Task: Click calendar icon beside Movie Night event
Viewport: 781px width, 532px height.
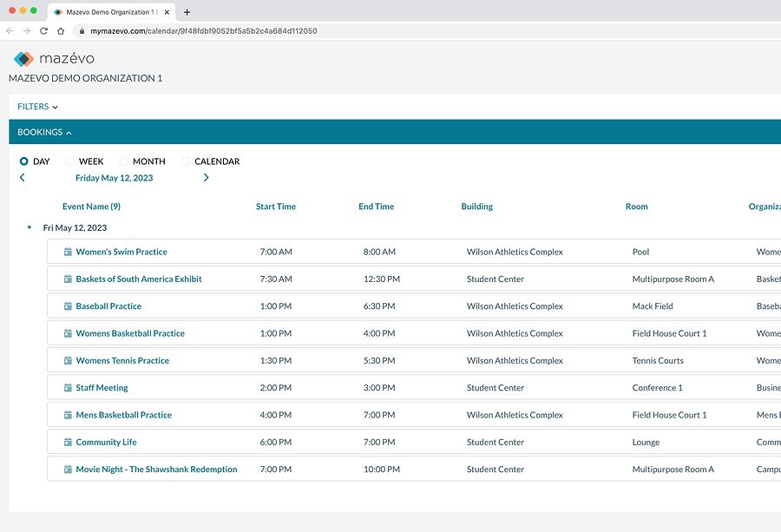Action: (x=68, y=469)
